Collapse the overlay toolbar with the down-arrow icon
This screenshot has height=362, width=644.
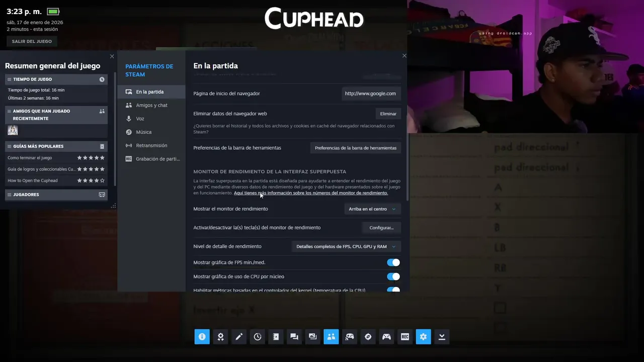[x=442, y=337]
